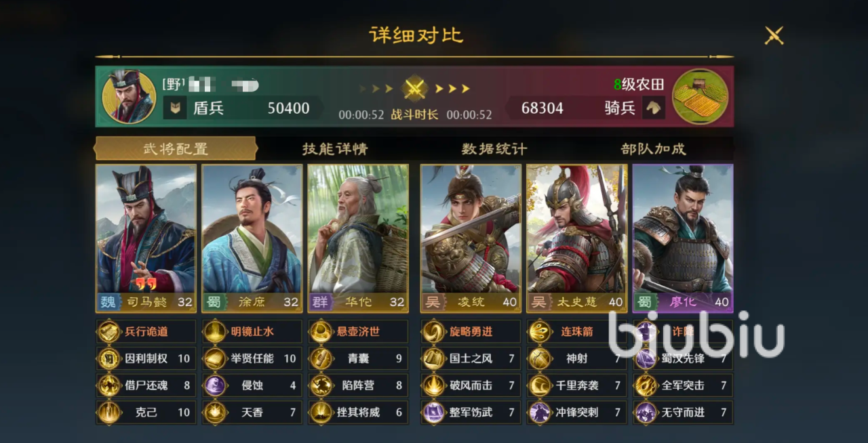View the 千里奔袭 skill entry
The width and height of the screenshot is (868, 443).
click(576, 385)
